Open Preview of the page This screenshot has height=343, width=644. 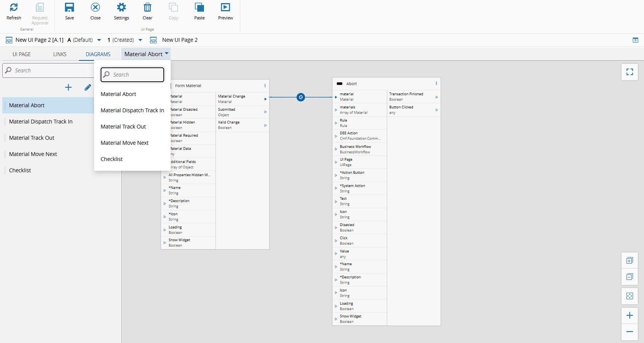(x=225, y=8)
